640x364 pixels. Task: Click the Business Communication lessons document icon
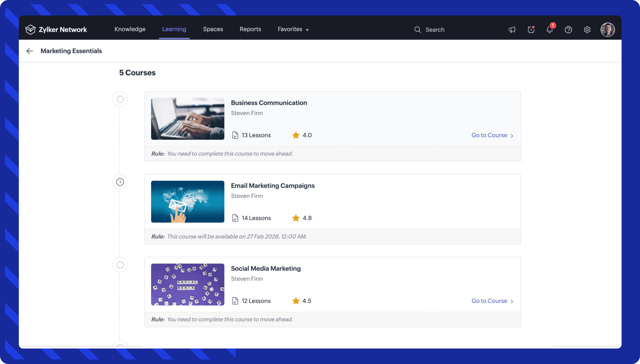[235, 135]
